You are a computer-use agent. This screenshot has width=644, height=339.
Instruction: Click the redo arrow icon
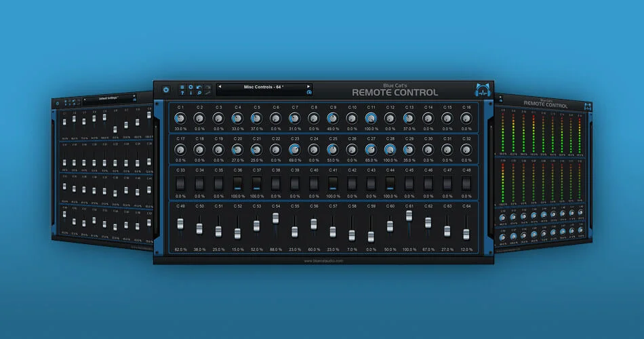(208, 87)
